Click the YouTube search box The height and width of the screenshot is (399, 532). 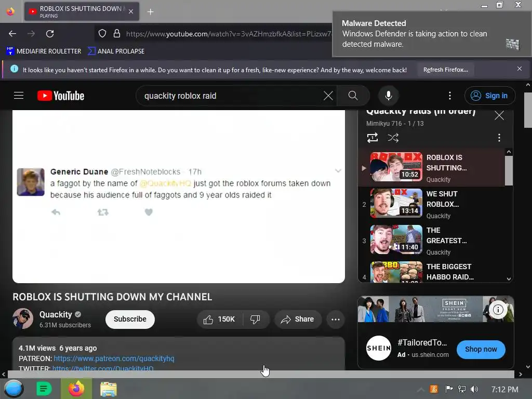click(231, 96)
